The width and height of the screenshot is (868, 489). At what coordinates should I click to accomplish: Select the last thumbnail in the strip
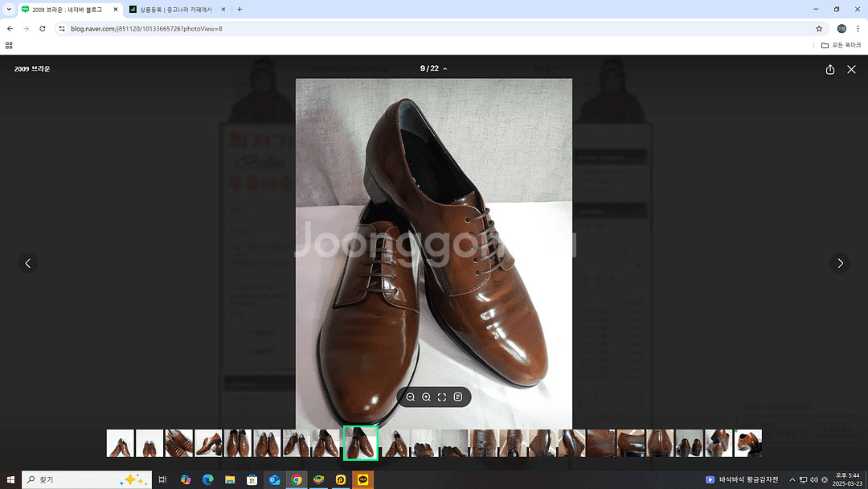coord(748,443)
